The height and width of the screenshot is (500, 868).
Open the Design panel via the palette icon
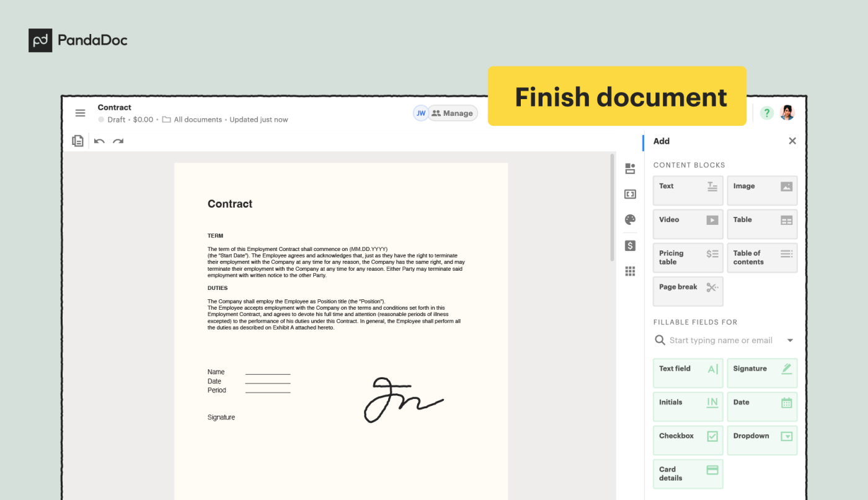(x=629, y=219)
